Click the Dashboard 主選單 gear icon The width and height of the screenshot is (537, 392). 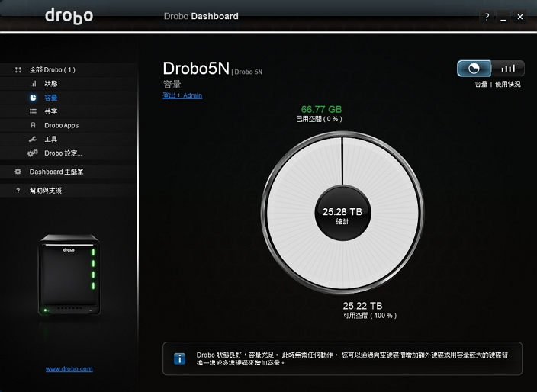click(x=18, y=172)
